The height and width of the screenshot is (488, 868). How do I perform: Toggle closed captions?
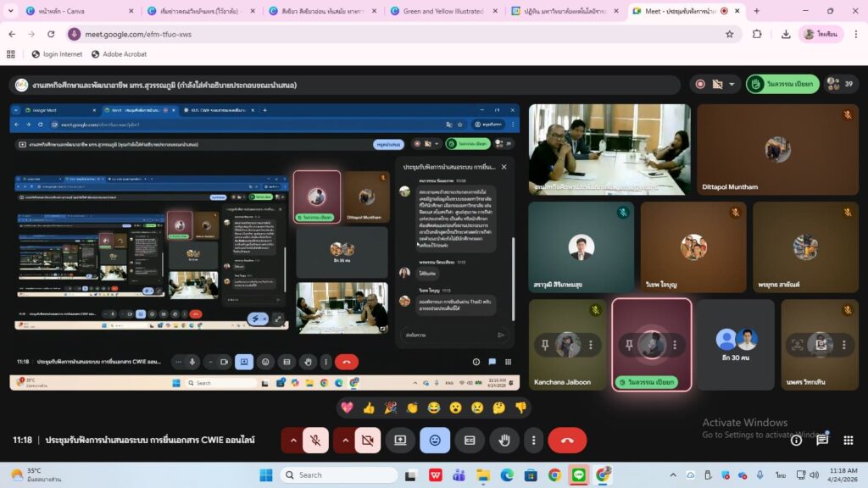click(x=470, y=441)
